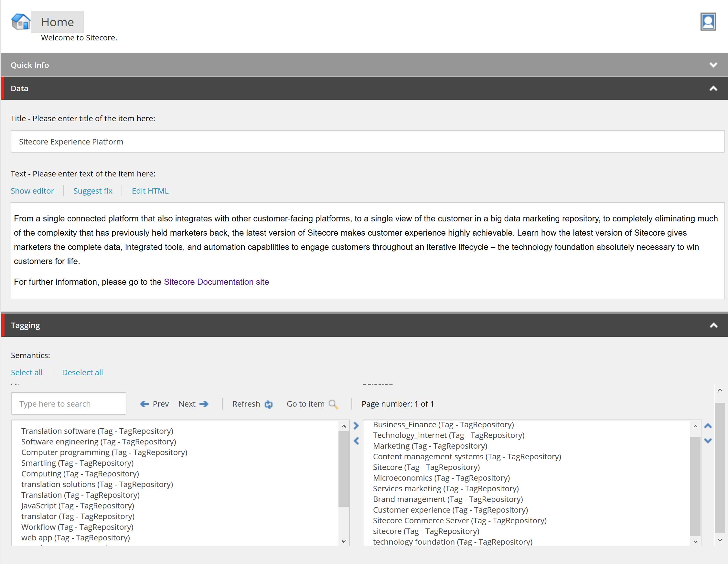Select Computing tag in All list

coord(80,474)
